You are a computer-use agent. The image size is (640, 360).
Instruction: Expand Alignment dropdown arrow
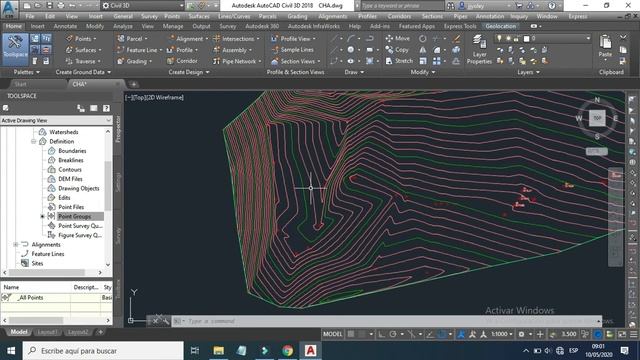pyautogui.click(x=207, y=39)
